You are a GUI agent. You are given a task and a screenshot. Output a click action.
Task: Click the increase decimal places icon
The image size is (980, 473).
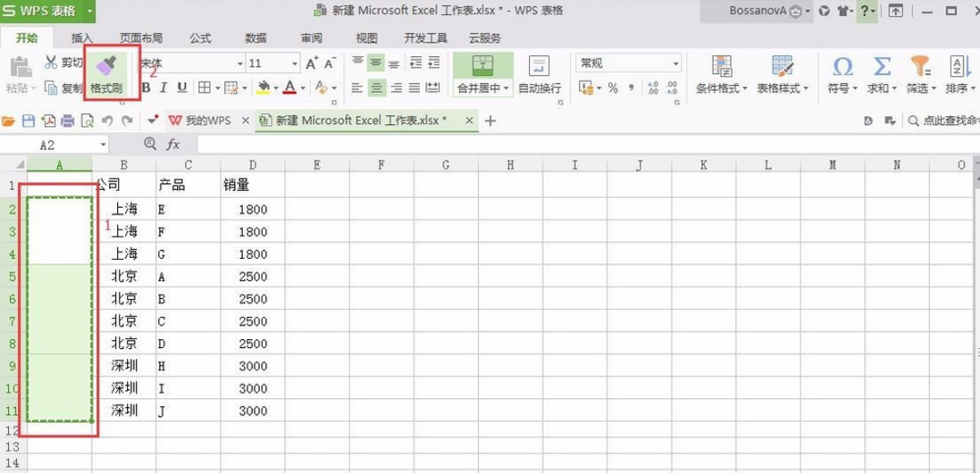(x=652, y=88)
